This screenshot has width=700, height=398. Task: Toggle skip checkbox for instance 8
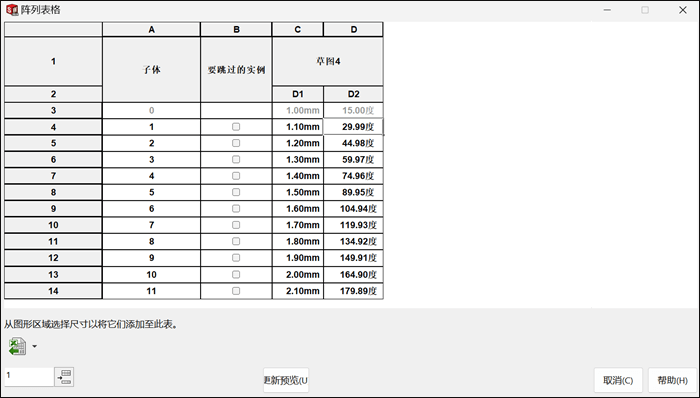(236, 241)
